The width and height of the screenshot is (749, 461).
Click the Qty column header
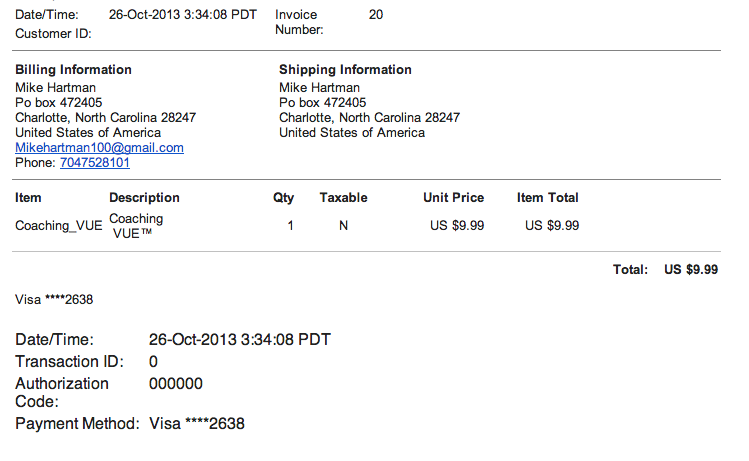tap(284, 198)
